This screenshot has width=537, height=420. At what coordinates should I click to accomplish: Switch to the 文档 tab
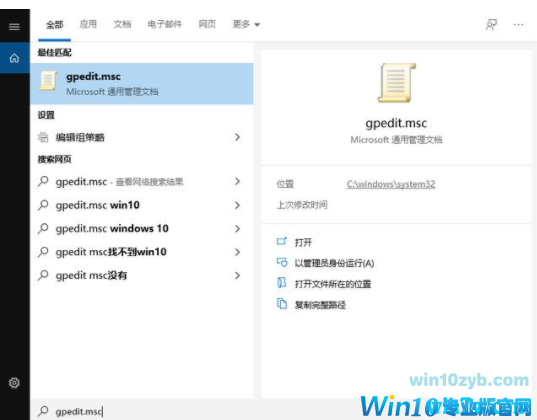(x=122, y=24)
